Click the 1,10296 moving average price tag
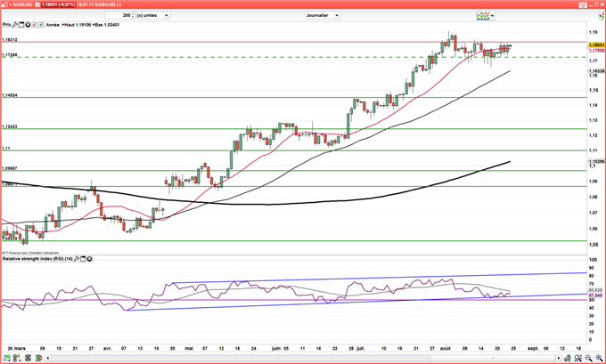606x364 pixels. click(596, 161)
